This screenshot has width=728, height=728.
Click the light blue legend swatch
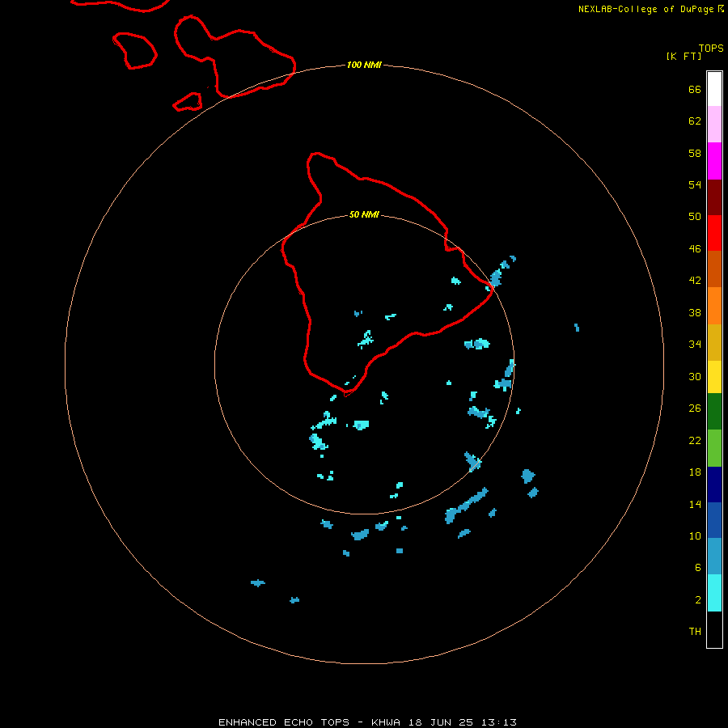(x=714, y=557)
